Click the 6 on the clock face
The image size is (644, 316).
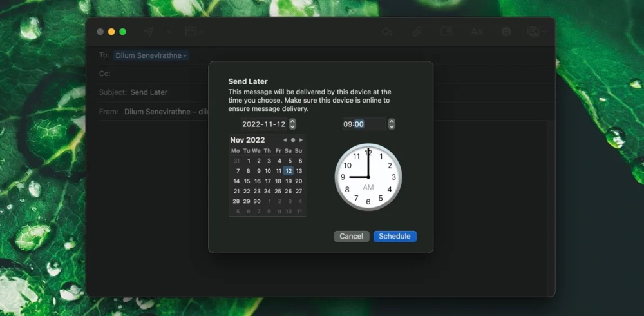point(368,202)
